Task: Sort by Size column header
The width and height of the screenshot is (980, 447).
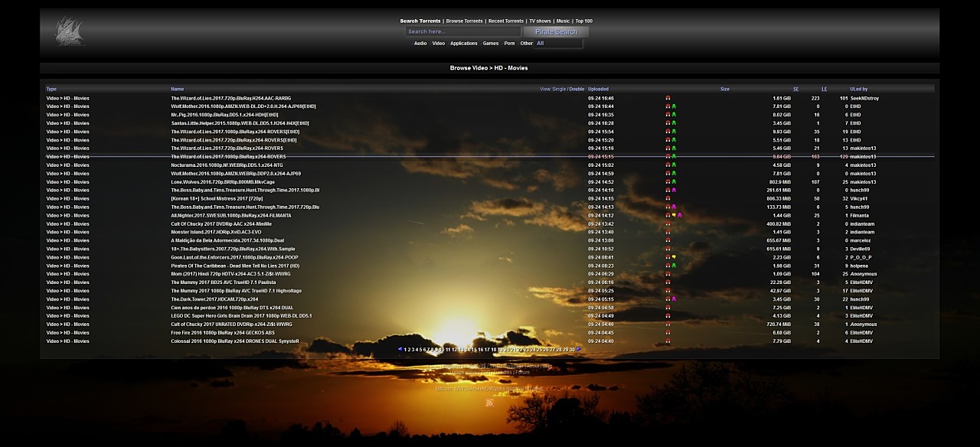Action: pyautogui.click(x=724, y=90)
